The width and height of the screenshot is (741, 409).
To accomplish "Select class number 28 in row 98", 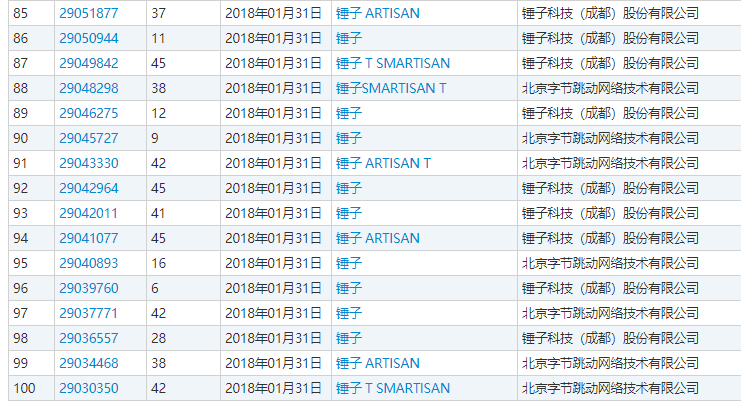I will click(158, 339).
